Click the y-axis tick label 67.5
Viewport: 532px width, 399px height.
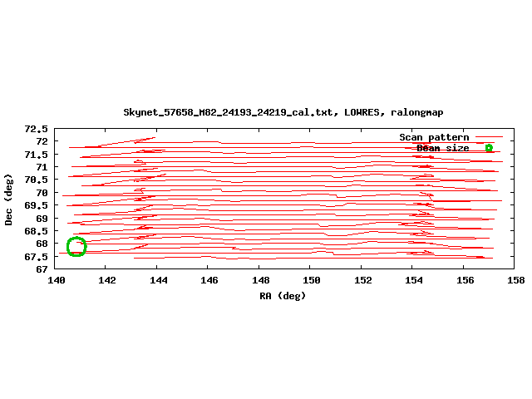coord(36,257)
